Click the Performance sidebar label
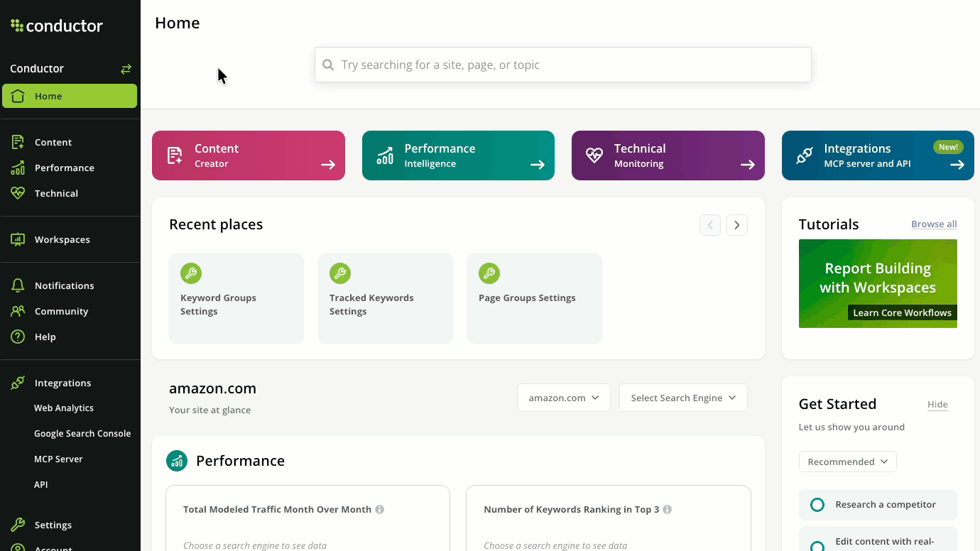 click(x=65, y=168)
